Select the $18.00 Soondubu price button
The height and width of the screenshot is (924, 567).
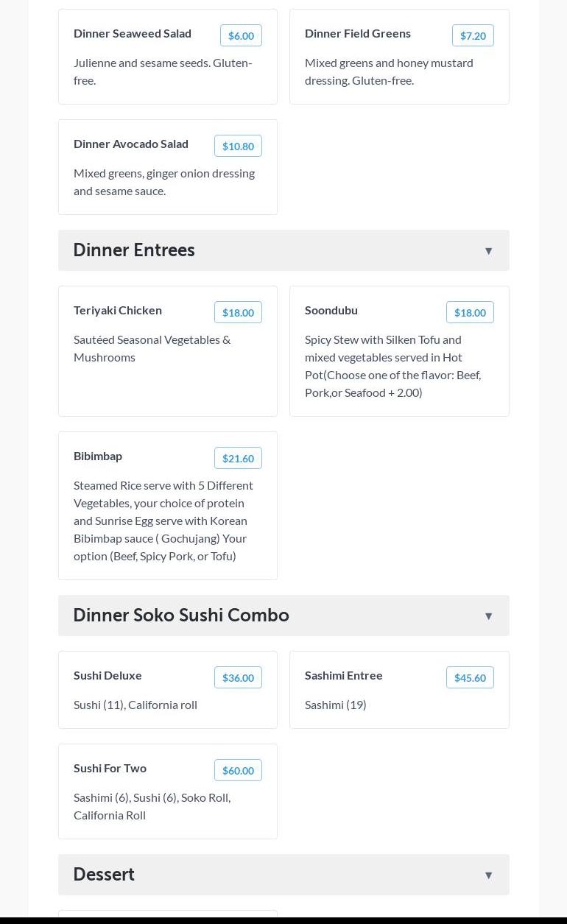(x=470, y=312)
